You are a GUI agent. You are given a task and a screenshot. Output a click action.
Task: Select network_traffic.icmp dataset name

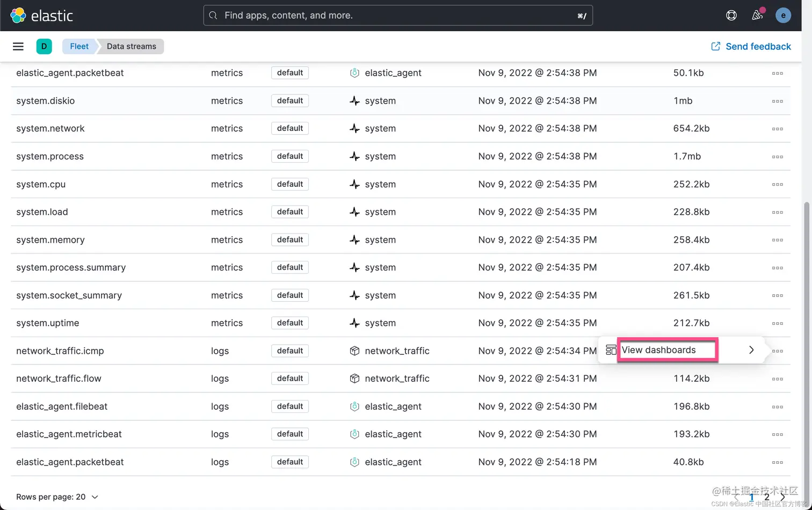[x=60, y=351]
